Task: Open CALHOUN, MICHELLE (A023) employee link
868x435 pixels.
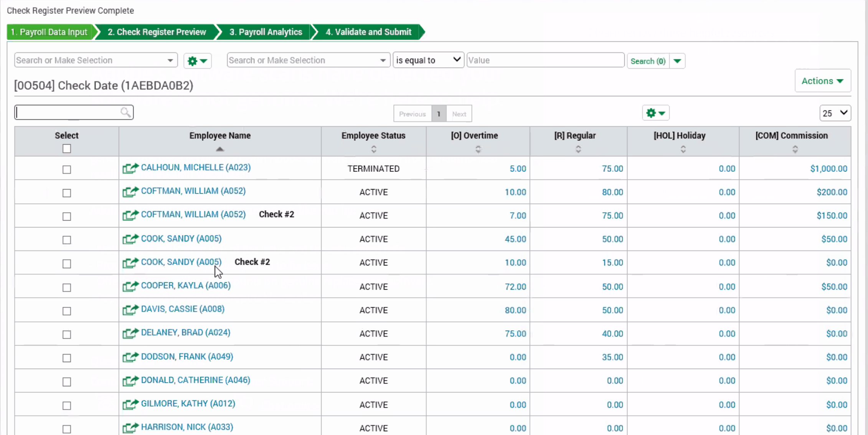Action: [x=196, y=168]
